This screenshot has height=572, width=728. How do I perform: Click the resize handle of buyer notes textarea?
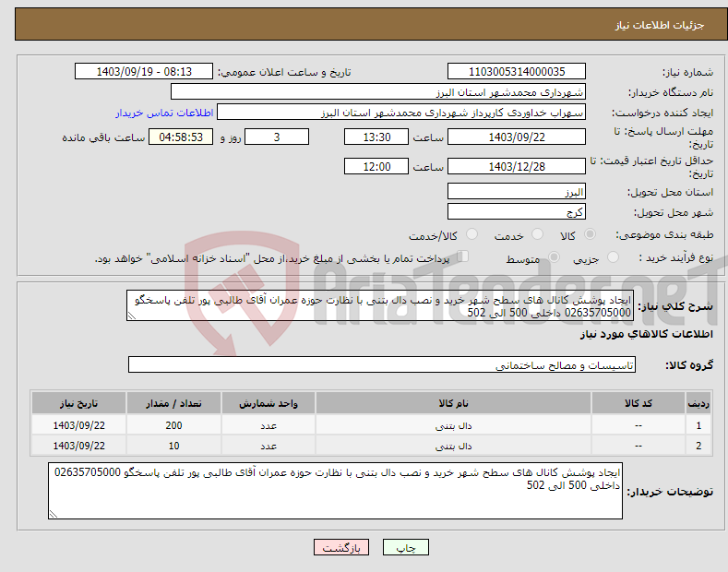tap(54, 514)
